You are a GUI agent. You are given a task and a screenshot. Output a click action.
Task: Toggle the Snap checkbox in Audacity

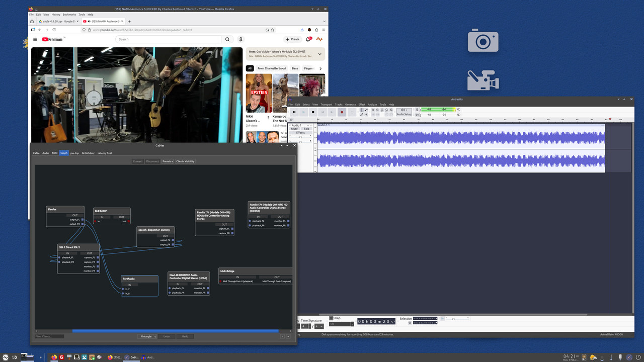point(331,318)
